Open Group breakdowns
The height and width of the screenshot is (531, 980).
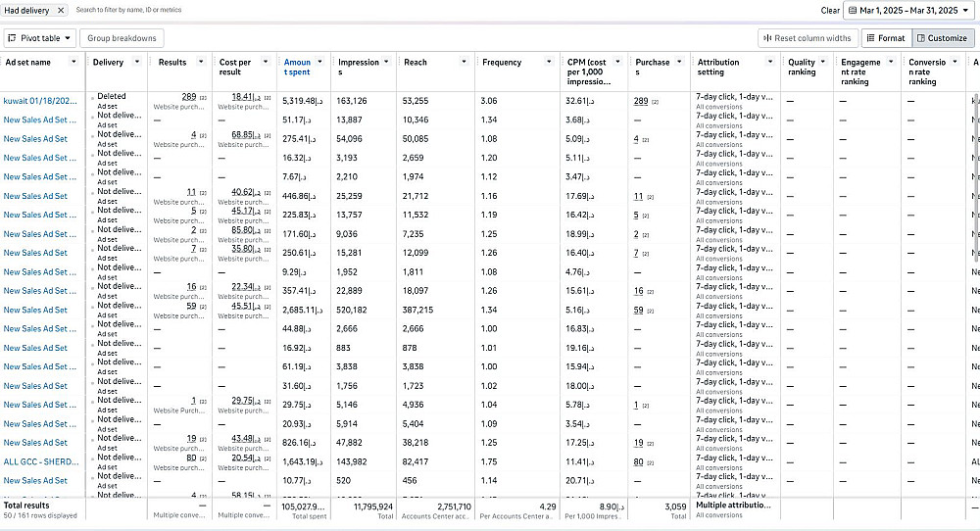[122, 38]
